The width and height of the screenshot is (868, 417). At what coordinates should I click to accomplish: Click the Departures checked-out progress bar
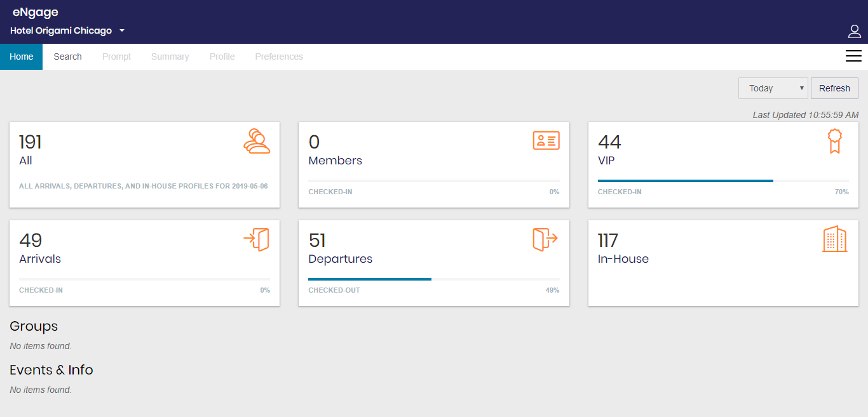click(434, 279)
